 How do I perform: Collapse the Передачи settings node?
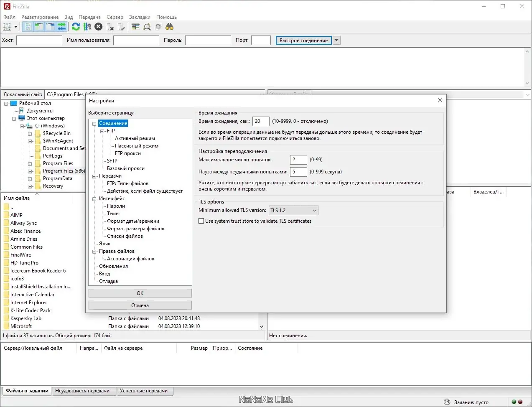94,176
